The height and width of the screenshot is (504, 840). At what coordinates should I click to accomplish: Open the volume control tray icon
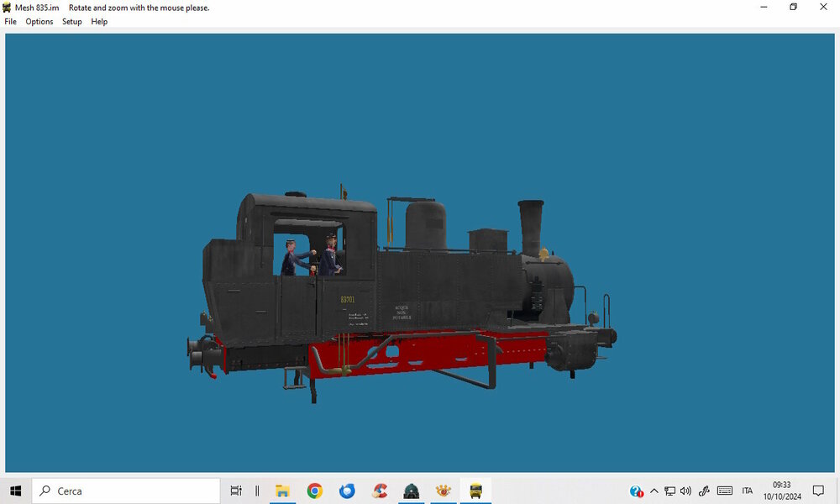(x=685, y=491)
